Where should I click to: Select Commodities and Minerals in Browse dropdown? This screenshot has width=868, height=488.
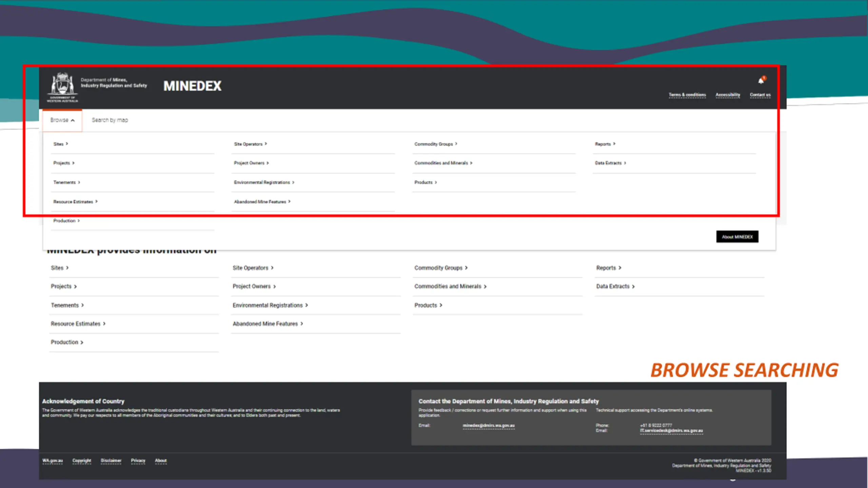pyautogui.click(x=443, y=163)
